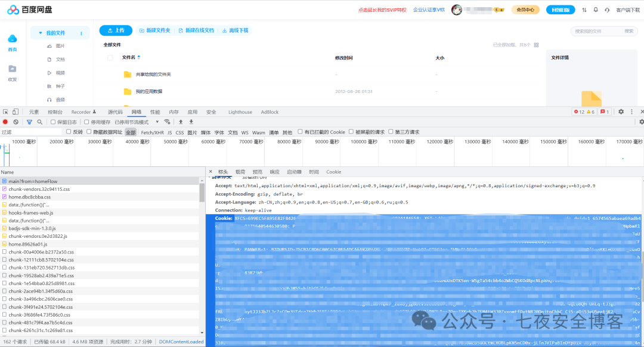The width and height of the screenshot is (644, 347).
Task: Stop recording network log red button
Action: point(5,122)
